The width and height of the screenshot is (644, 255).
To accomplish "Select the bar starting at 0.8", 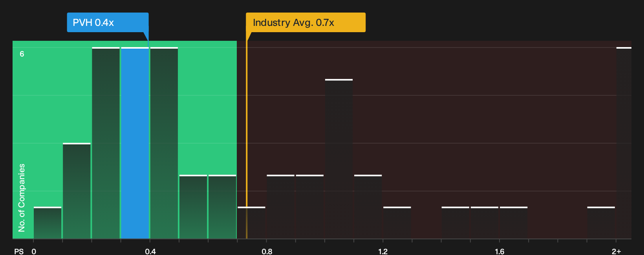I will coord(281,207).
